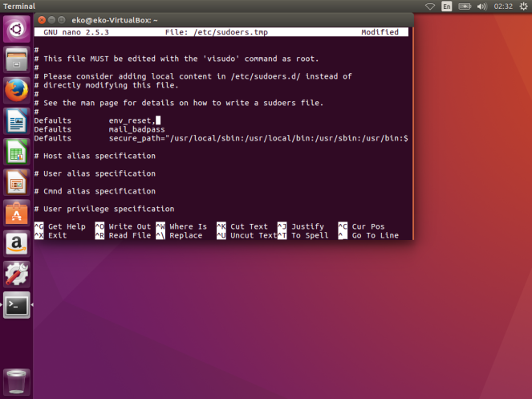Open the battery indicator menu
532x399 pixels.
point(464,6)
